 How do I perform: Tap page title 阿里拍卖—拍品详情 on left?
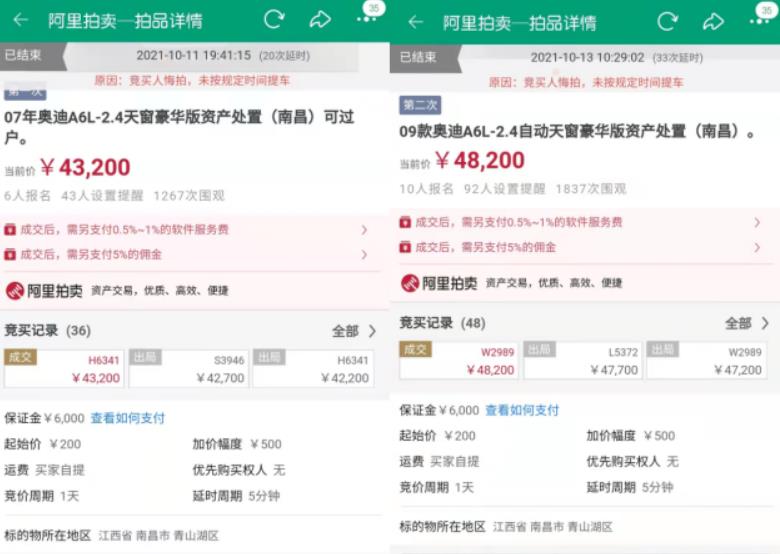pos(125,20)
